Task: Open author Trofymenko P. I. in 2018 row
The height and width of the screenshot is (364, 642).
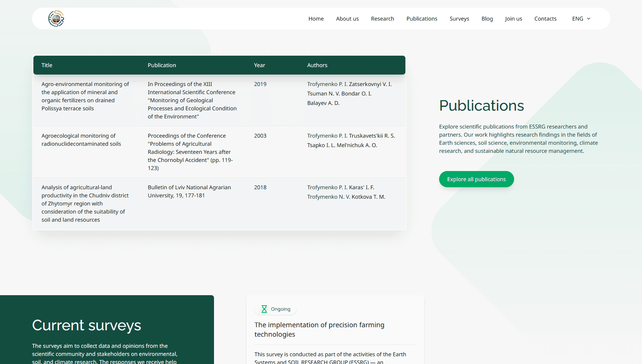Action: [327, 187]
